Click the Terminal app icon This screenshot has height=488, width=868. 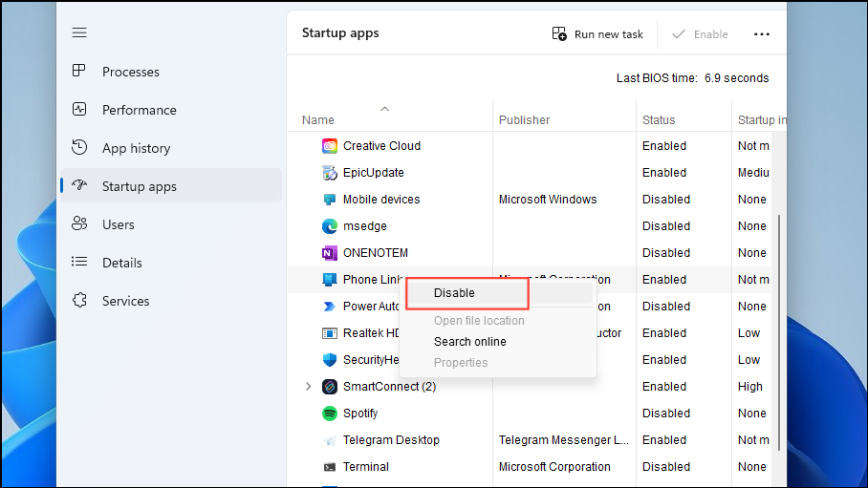[x=330, y=467]
